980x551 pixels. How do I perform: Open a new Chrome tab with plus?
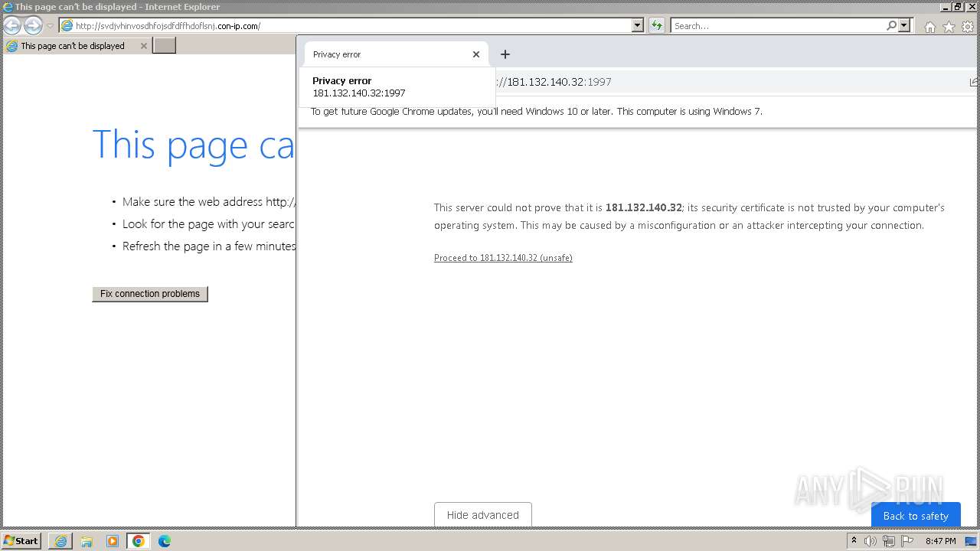pyautogui.click(x=505, y=54)
